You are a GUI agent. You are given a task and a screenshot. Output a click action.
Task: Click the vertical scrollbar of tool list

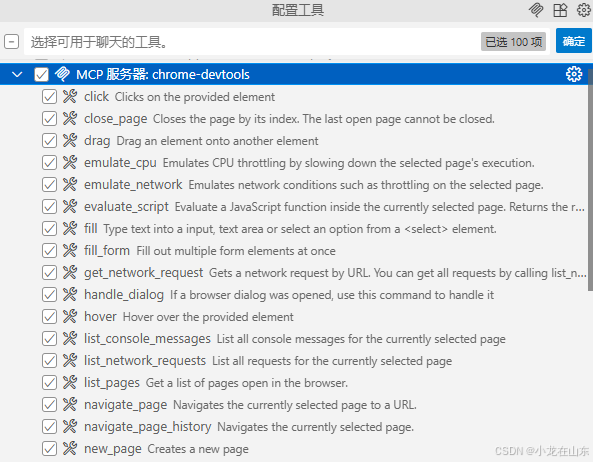(x=590, y=181)
